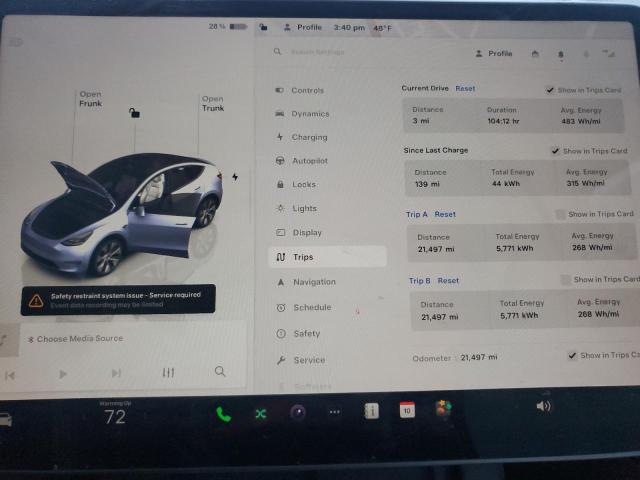Open the Charging settings menu
This screenshot has height=480, width=640.
pyautogui.click(x=302, y=137)
